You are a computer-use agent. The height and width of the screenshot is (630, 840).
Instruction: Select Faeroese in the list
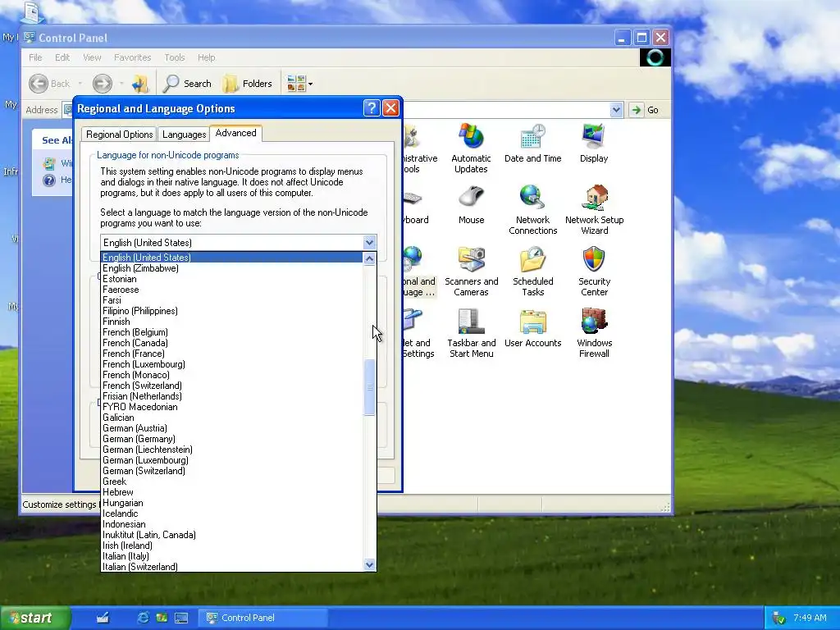pyautogui.click(x=232, y=290)
